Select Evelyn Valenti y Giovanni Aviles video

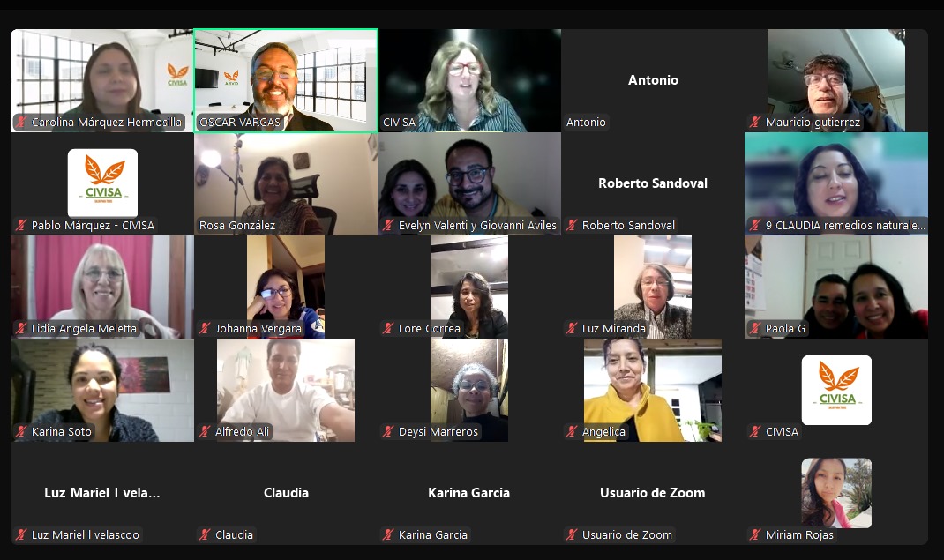point(469,184)
